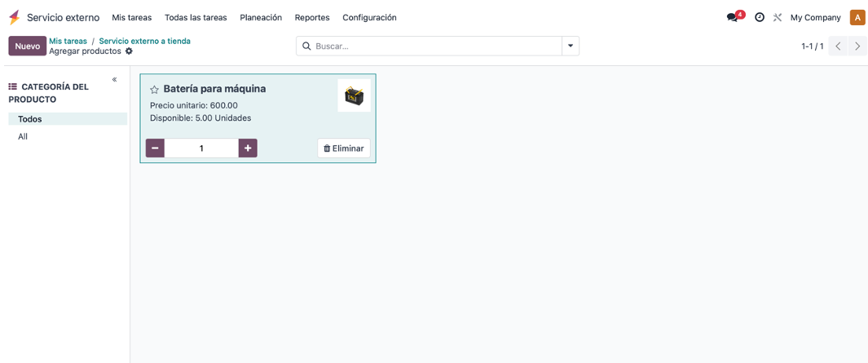The height and width of the screenshot is (363, 868).
Task: Open the activities clock icon
Action: coord(760,17)
